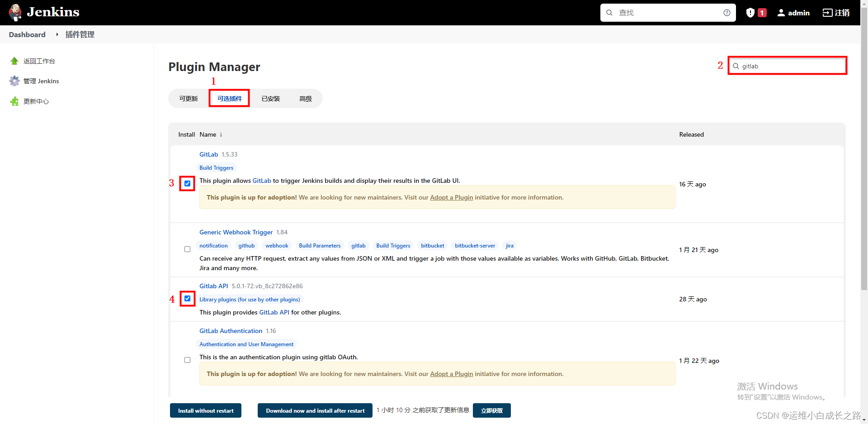Click the Released column header
This screenshot has width=868, height=424.
coord(692,134)
